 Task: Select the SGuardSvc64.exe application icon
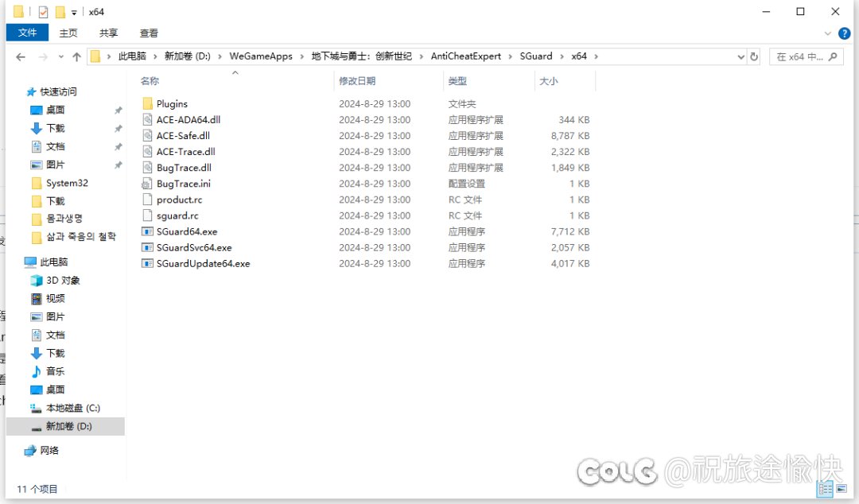147,247
